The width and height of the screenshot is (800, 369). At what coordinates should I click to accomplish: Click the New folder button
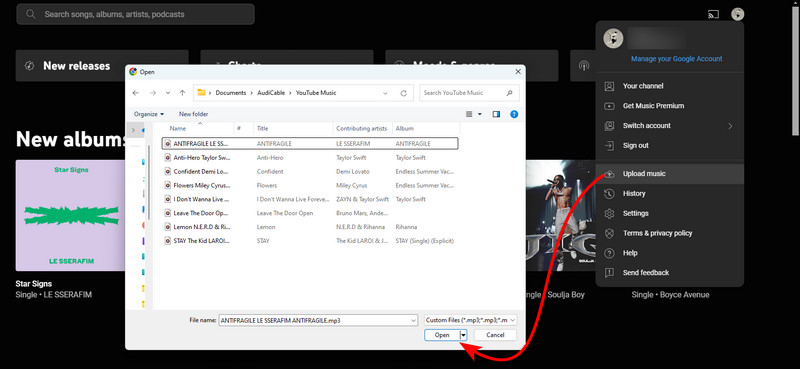193,114
